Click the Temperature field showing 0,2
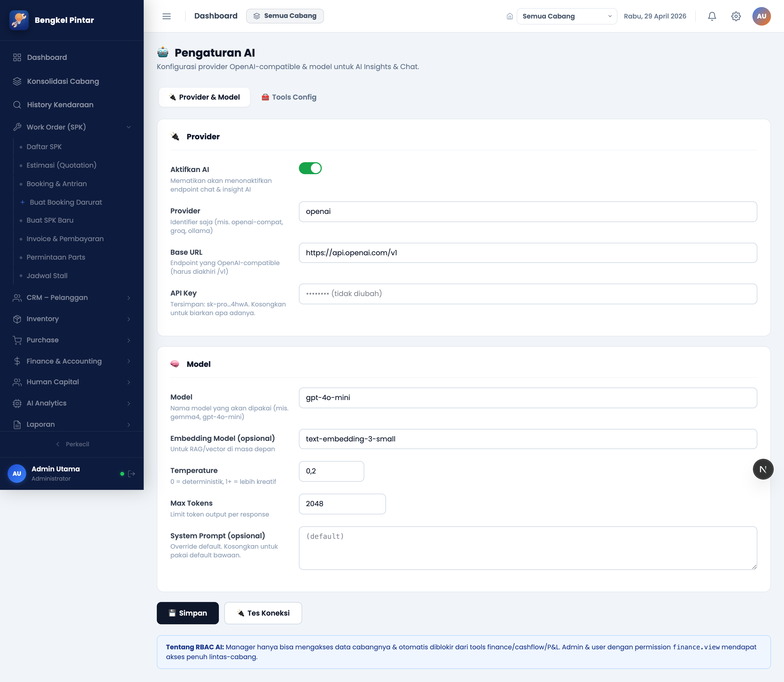The height and width of the screenshot is (682, 784). tap(331, 471)
